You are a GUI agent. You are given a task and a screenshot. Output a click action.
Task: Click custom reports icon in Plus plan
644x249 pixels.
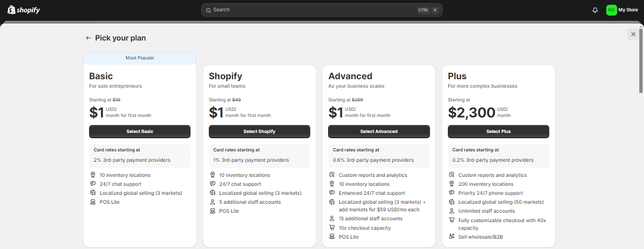pyautogui.click(x=452, y=175)
